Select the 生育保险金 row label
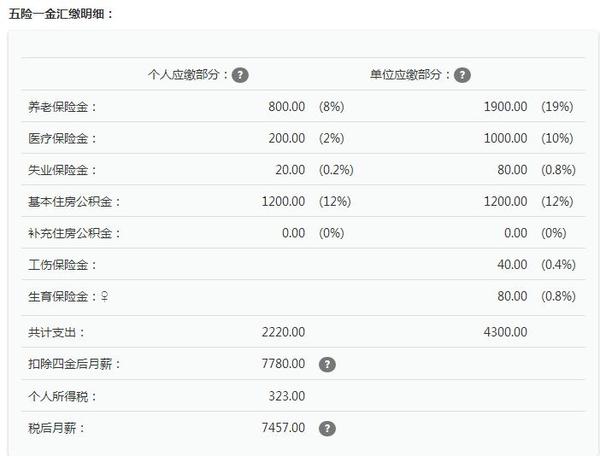600x456 pixels. pos(62,297)
